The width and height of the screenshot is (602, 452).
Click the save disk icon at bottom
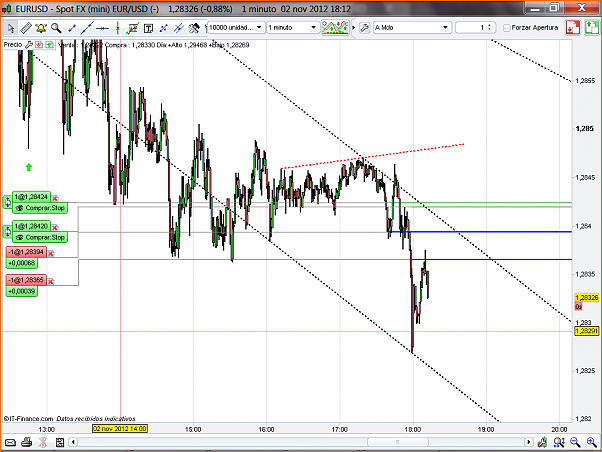60,442
